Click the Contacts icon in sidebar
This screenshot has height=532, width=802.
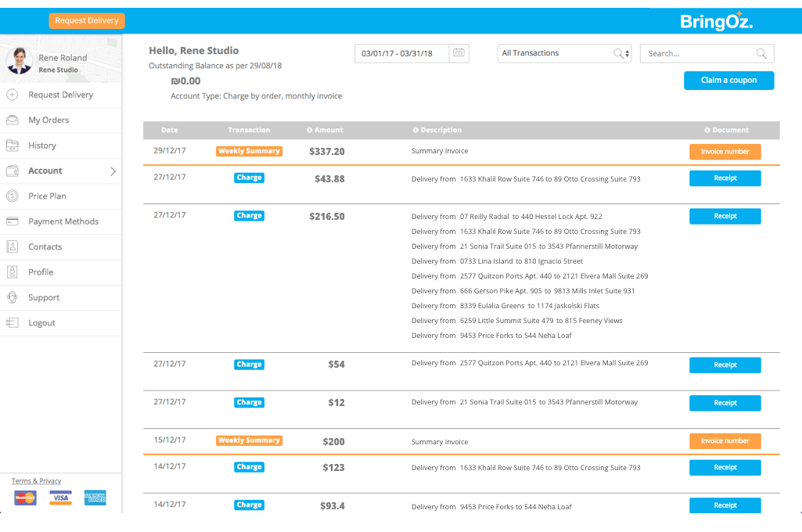coord(13,246)
